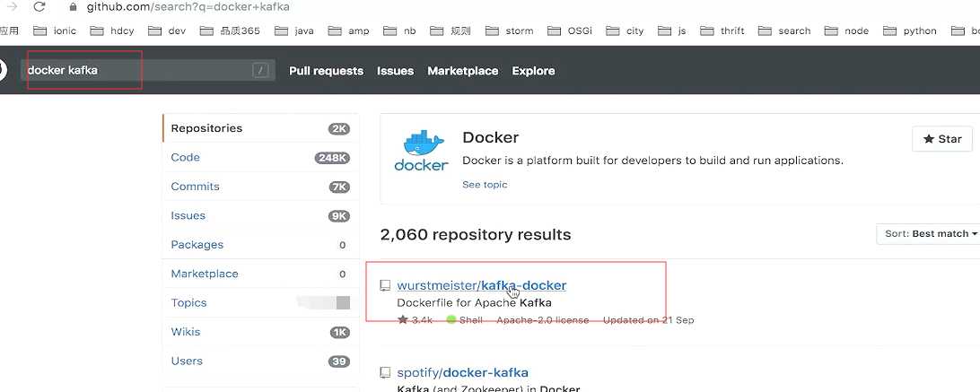Click the browser reload icon

click(x=39, y=7)
